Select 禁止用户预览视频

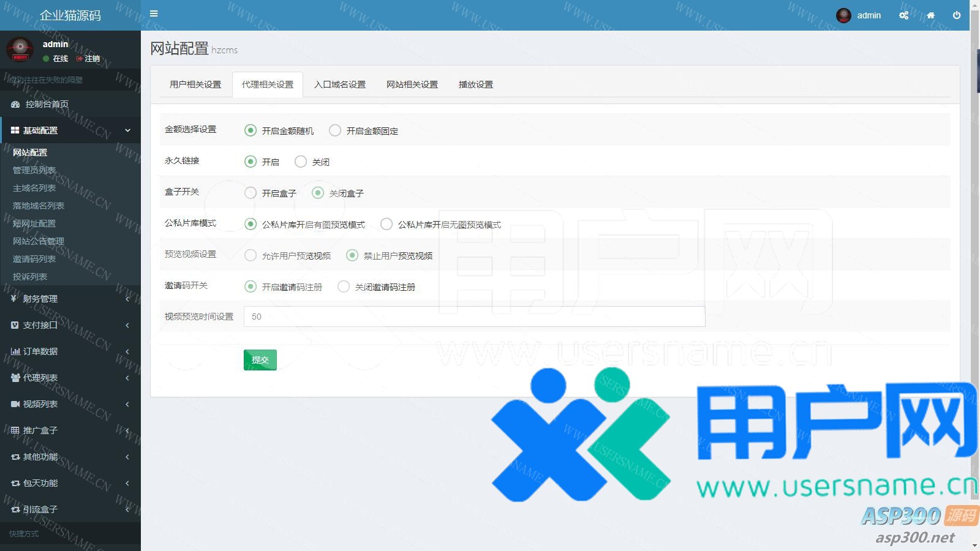352,255
